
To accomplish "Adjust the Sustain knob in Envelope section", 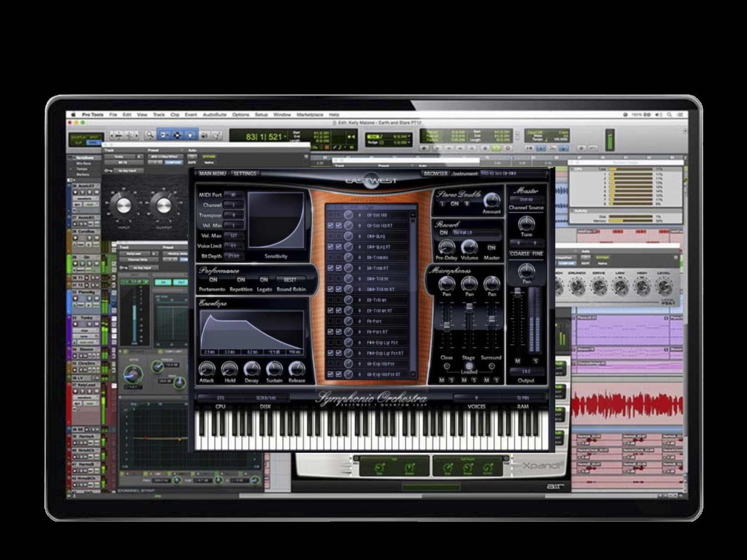I will point(274,369).
